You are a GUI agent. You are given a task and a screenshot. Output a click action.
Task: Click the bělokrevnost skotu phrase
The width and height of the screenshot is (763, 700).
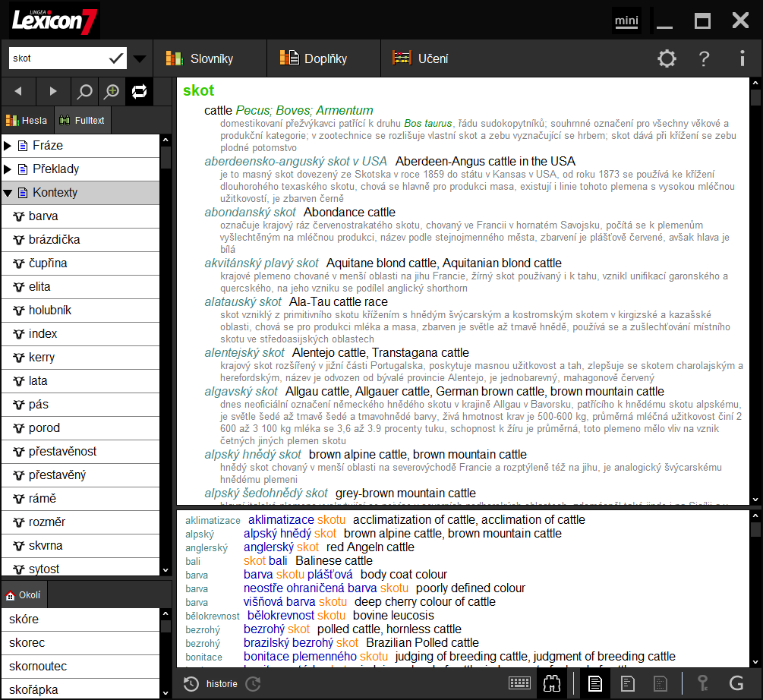[x=296, y=616]
